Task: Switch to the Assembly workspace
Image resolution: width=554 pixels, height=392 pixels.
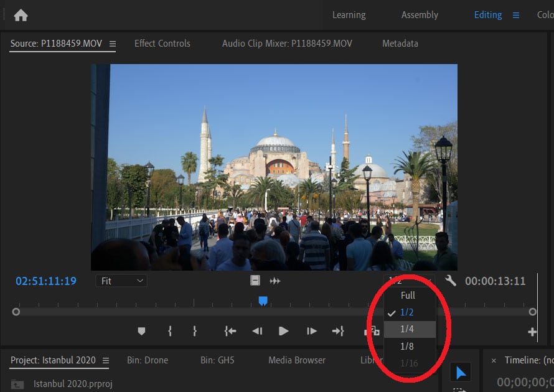Action: click(x=420, y=15)
